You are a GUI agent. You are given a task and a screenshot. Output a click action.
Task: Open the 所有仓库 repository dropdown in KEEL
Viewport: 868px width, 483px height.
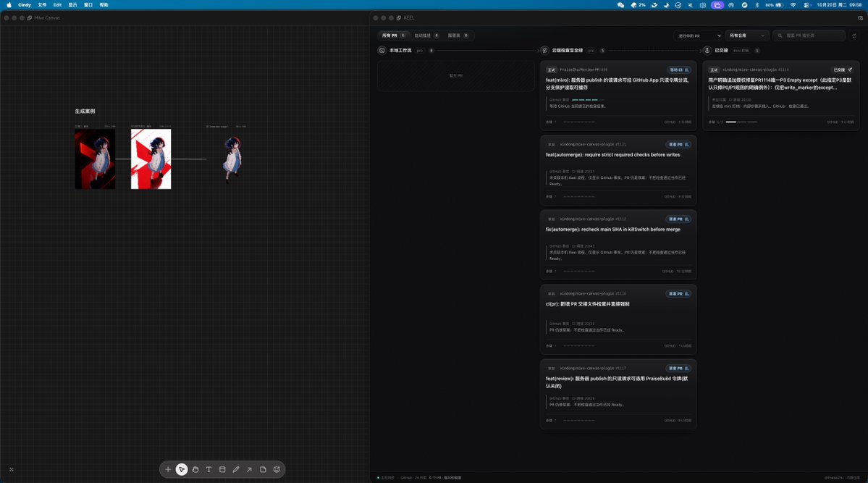[747, 35]
